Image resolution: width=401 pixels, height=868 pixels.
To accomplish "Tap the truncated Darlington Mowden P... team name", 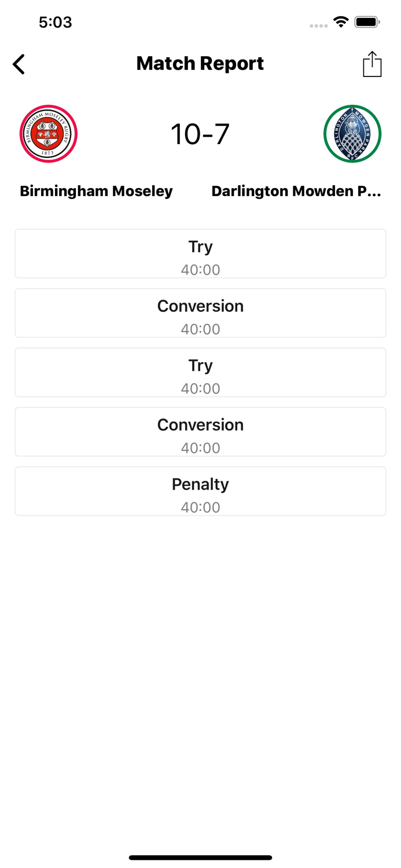I will [x=297, y=190].
